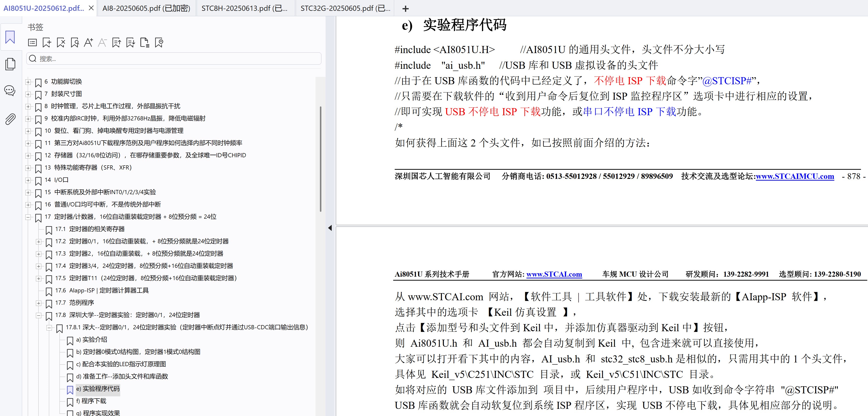The height and width of the screenshot is (416, 868).
Task: Expand bookmark 12 存储器
Action: pos(28,156)
